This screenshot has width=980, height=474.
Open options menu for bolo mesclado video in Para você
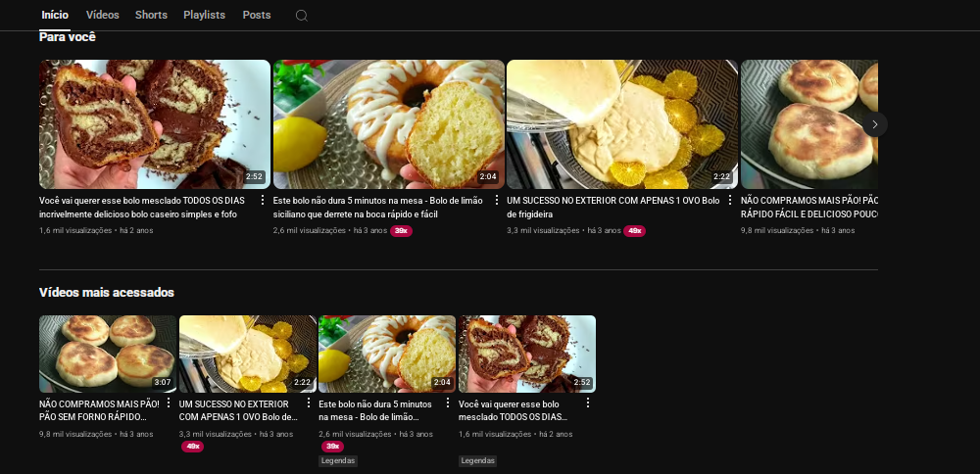coord(263,200)
